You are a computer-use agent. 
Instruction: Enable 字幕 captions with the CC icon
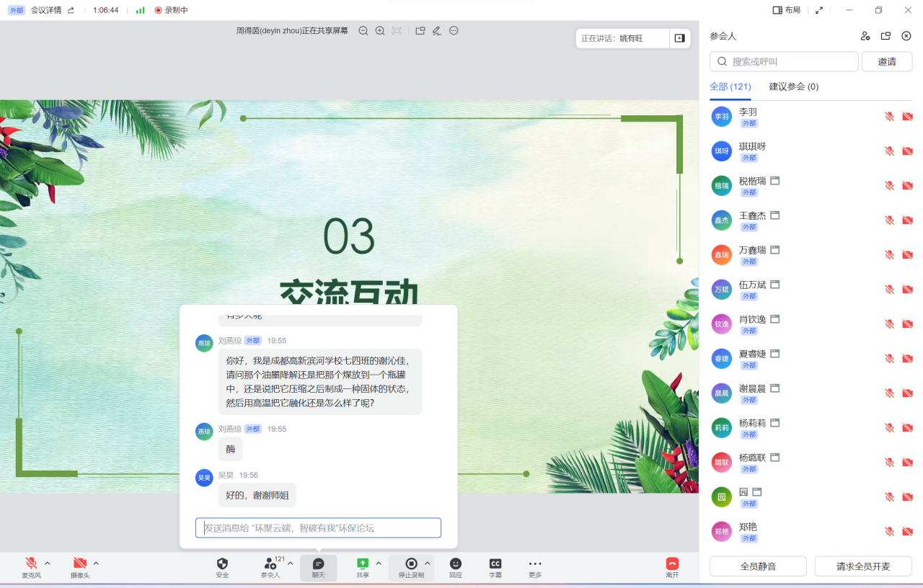click(x=495, y=568)
